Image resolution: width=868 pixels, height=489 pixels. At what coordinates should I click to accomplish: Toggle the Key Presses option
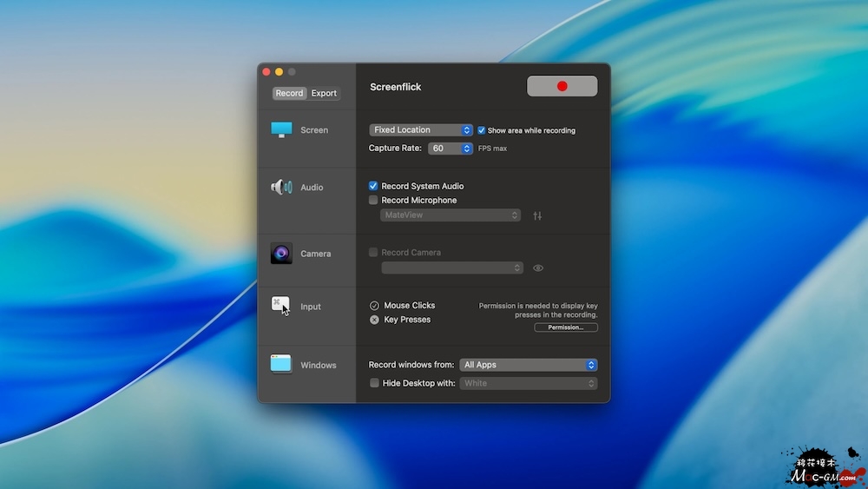pos(374,320)
